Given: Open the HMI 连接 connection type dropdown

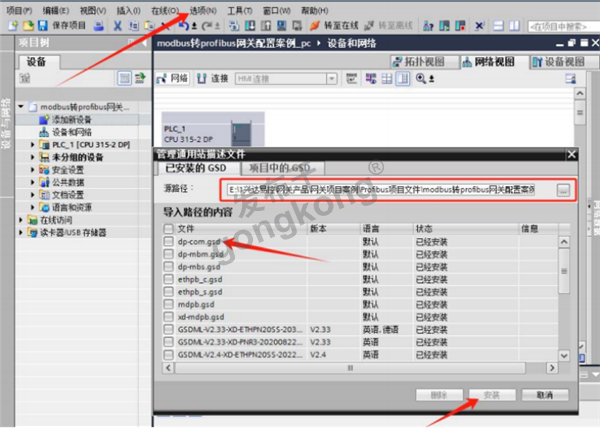Looking at the screenshot, I should (x=331, y=79).
